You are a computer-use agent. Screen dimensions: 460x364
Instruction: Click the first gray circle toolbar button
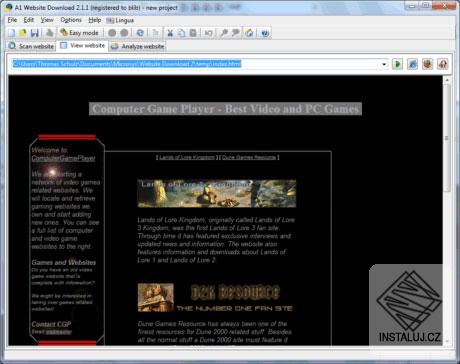pos(112,33)
